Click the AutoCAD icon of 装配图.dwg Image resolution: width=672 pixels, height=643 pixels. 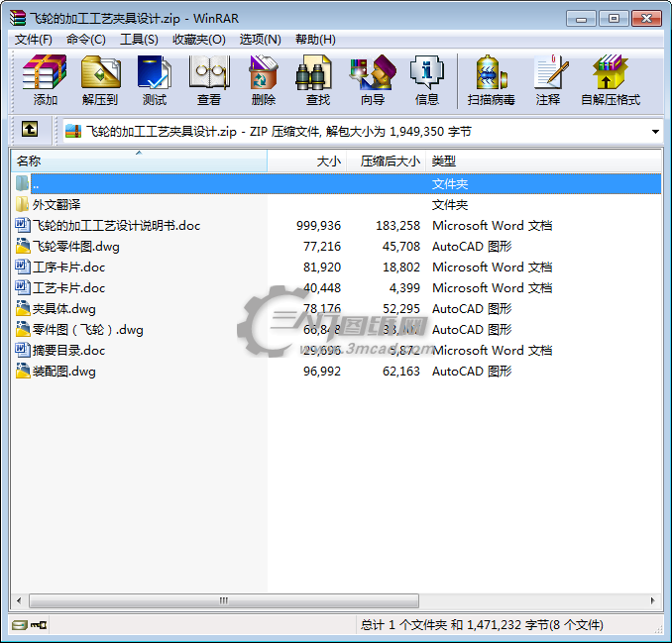pos(22,371)
